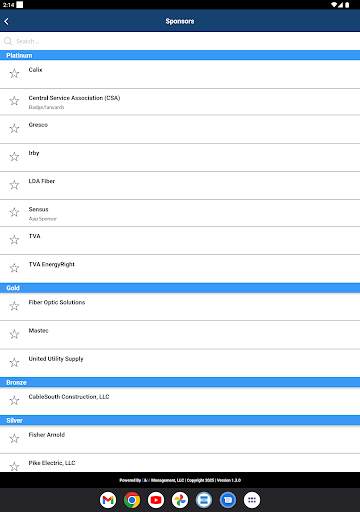Star the Sensus app sponsor
The height and width of the screenshot is (512, 360).
pyautogui.click(x=14, y=212)
